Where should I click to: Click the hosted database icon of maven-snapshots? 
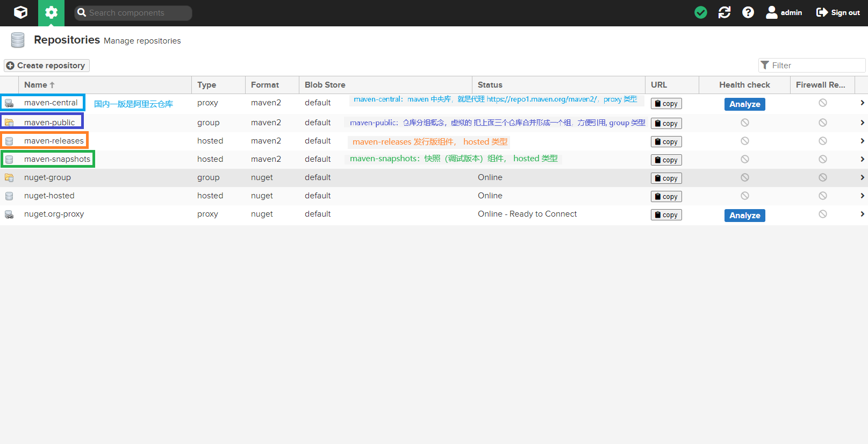[9, 160]
